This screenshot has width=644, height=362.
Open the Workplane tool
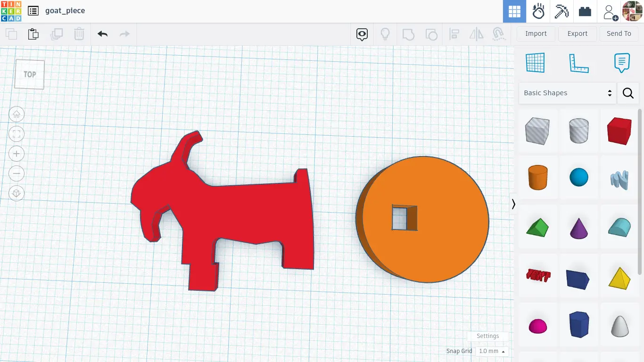(535, 63)
